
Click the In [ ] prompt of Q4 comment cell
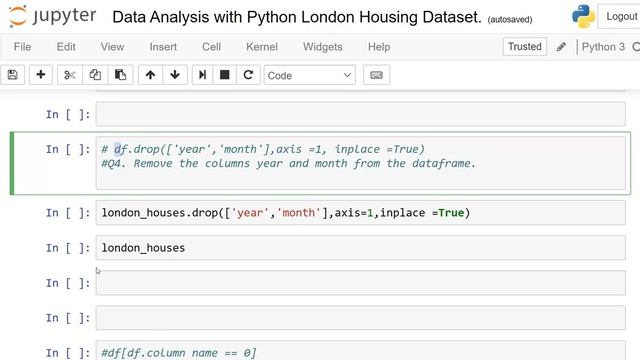point(68,149)
